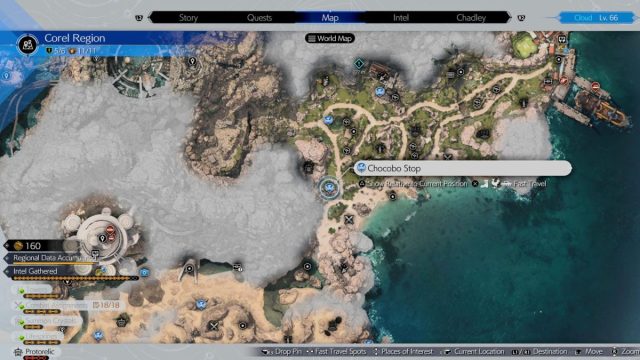This screenshot has height=360, width=640.
Task: Click the 160 gil amount
Action: (33, 246)
